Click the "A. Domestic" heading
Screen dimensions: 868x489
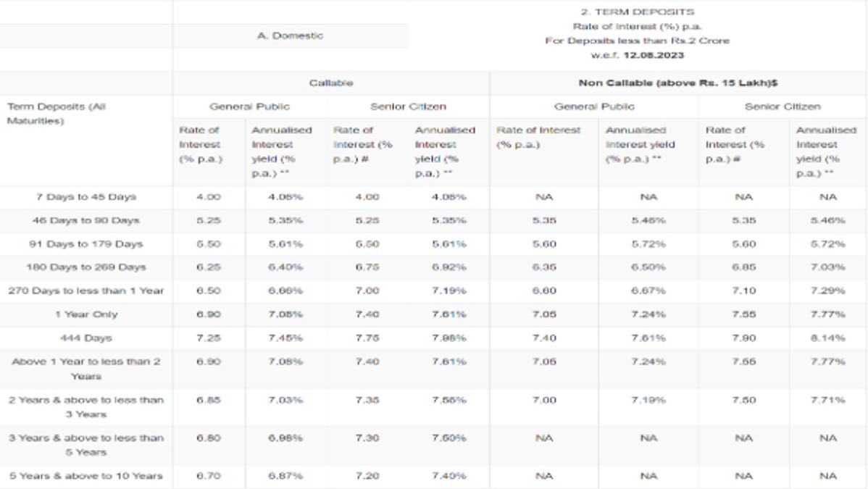tap(290, 35)
